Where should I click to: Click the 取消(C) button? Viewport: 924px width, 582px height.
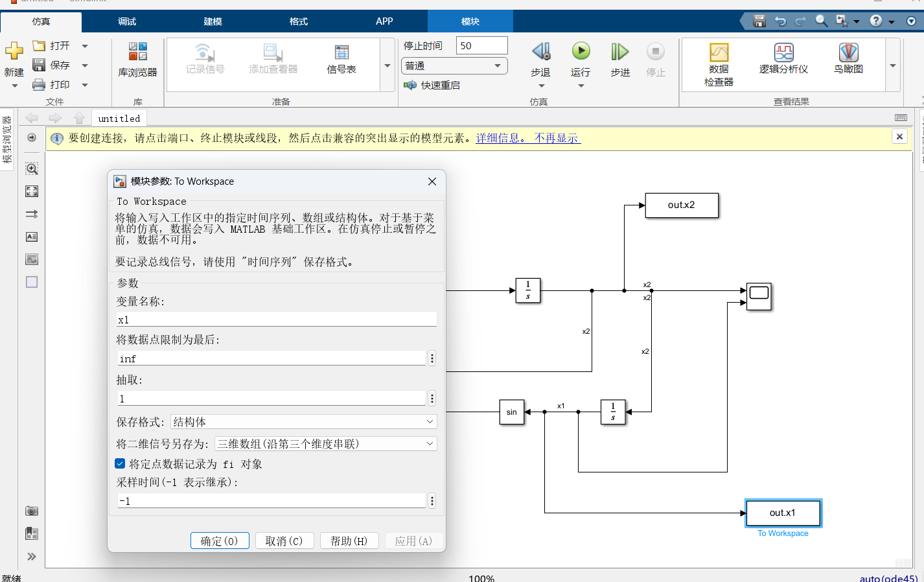pyautogui.click(x=284, y=541)
